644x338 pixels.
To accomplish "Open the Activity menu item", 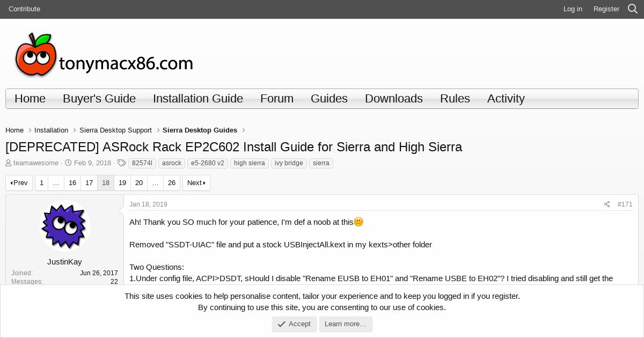I will pos(506,99).
